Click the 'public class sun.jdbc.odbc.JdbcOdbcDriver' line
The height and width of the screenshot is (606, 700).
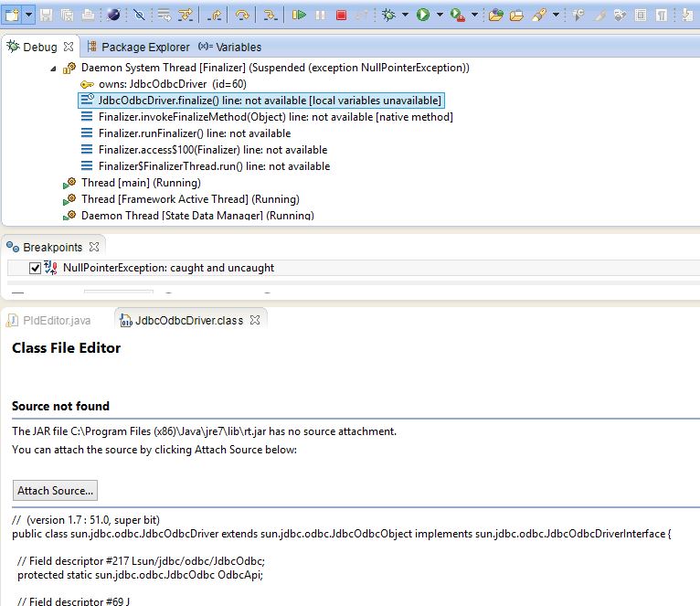[x=342, y=534]
